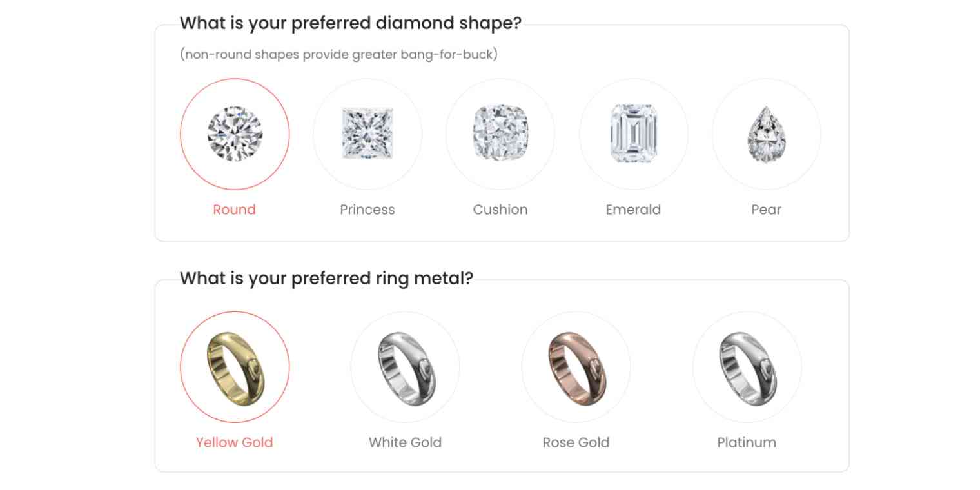980x490 pixels.
Task: Click the preferred ring metal question heading
Action: tap(326, 279)
